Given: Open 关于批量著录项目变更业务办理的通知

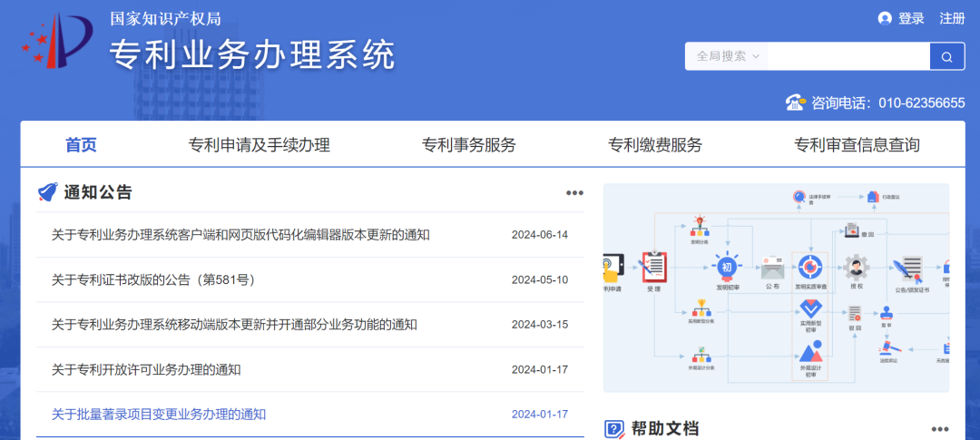Looking at the screenshot, I should (159, 415).
